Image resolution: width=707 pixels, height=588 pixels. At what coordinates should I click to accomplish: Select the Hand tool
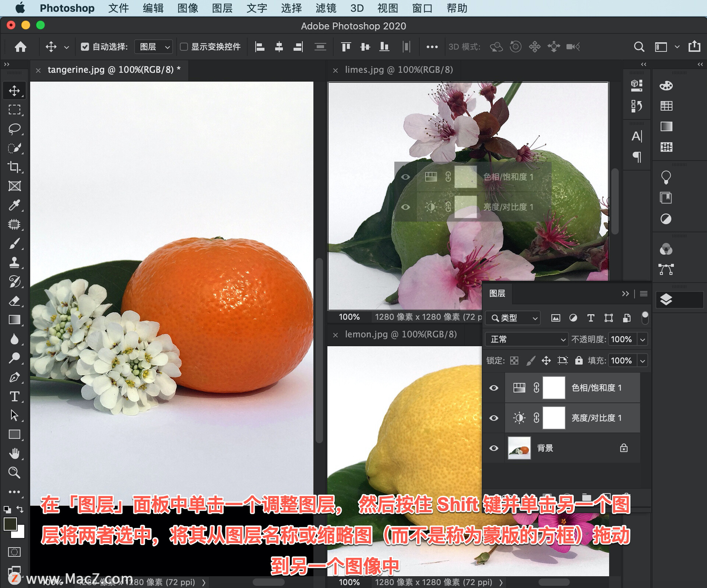pyautogui.click(x=14, y=453)
